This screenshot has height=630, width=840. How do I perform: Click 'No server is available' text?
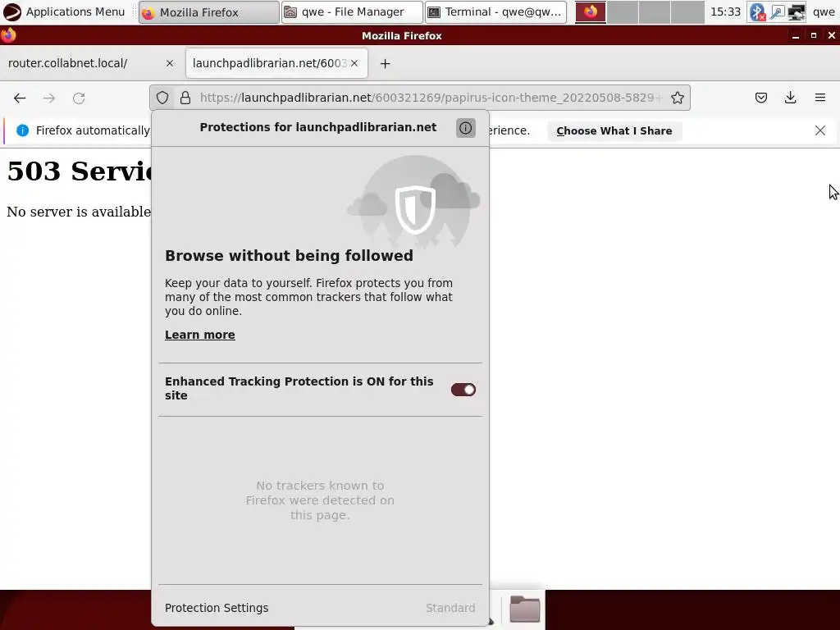pyautogui.click(x=79, y=212)
